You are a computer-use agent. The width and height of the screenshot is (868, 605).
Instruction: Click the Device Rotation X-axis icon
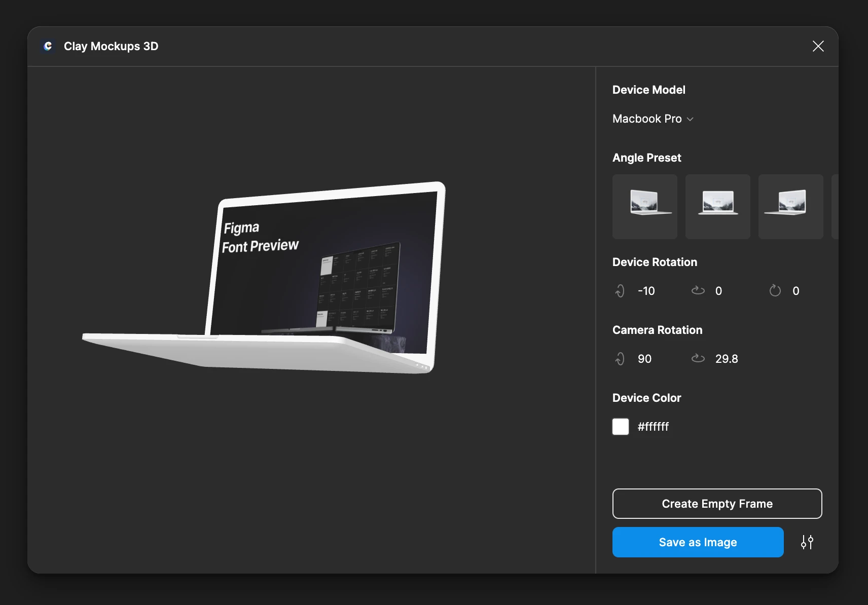pyautogui.click(x=620, y=291)
